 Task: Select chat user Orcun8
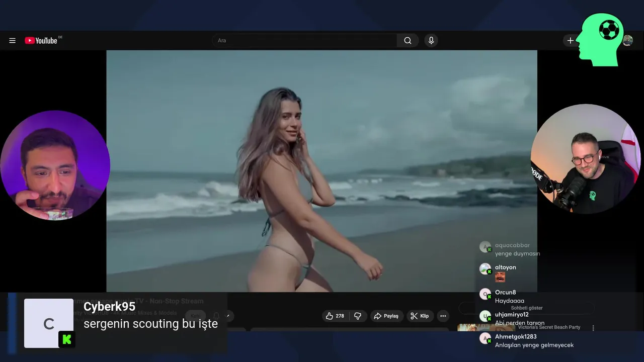tap(505, 292)
